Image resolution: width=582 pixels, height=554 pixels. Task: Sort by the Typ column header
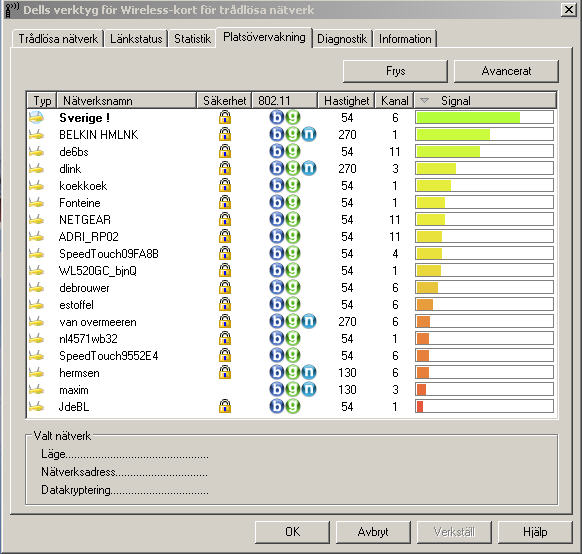(x=42, y=101)
